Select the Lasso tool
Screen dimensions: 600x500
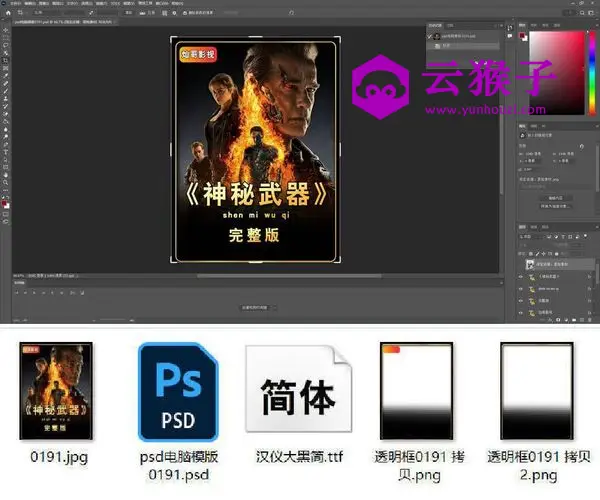[6, 45]
